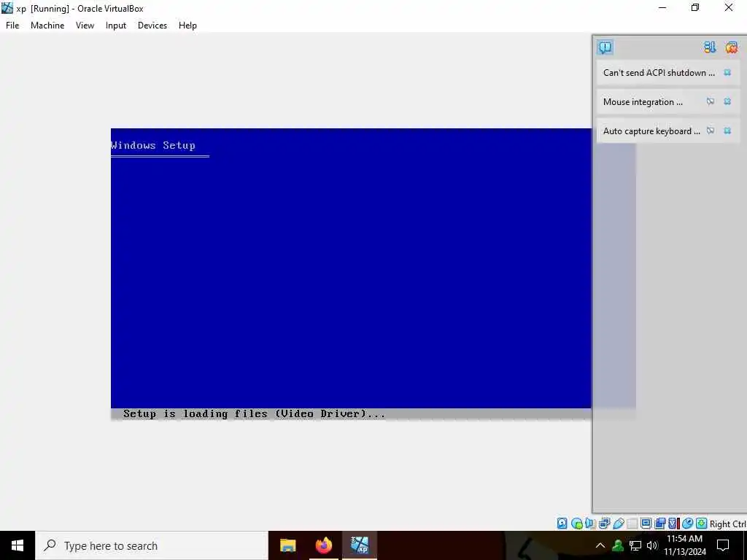Click the green user tray icon
Viewport: 747px width, 560px height.
pos(618,545)
